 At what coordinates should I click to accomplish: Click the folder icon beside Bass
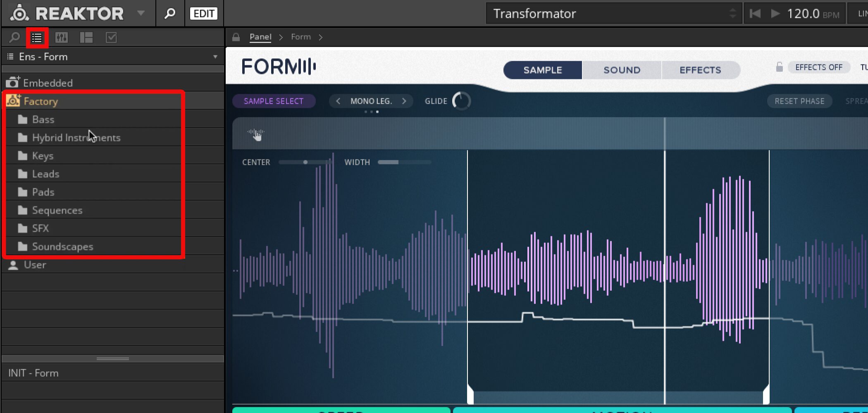click(x=23, y=119)
